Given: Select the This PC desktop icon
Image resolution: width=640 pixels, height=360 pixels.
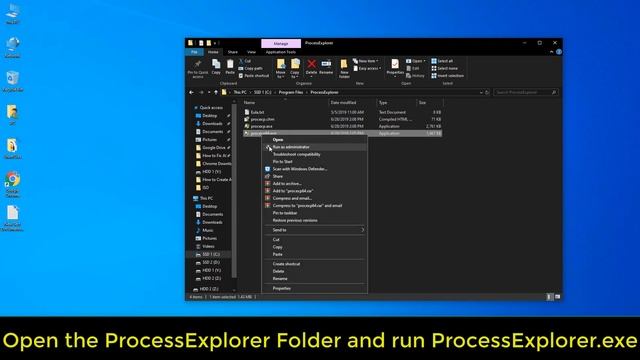Looking at the screenshot, I should point(13,14).
